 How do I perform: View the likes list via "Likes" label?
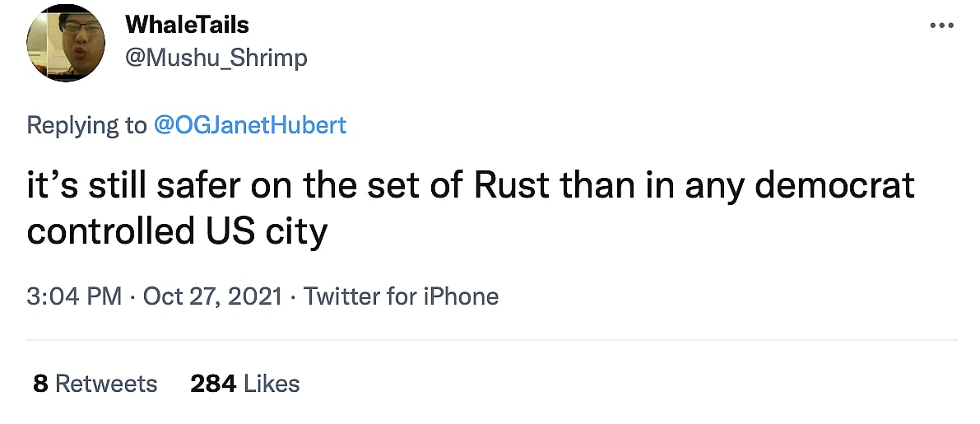click(272, 384)
